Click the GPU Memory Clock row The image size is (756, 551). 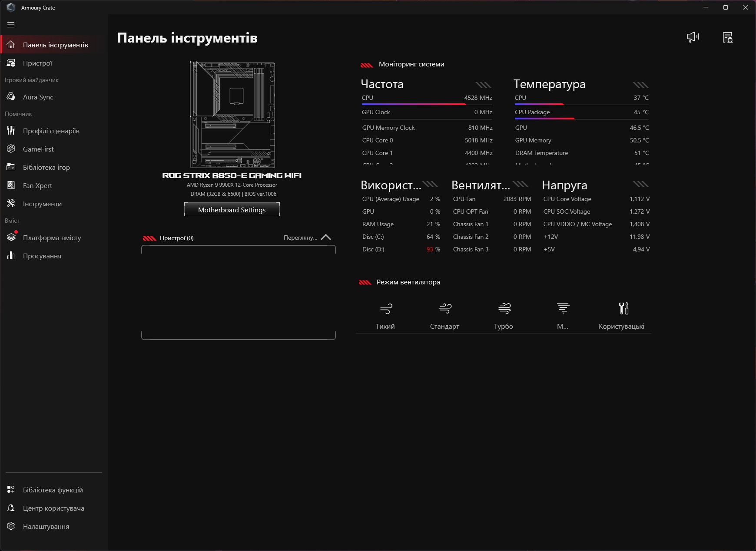[x=427, y=128]
